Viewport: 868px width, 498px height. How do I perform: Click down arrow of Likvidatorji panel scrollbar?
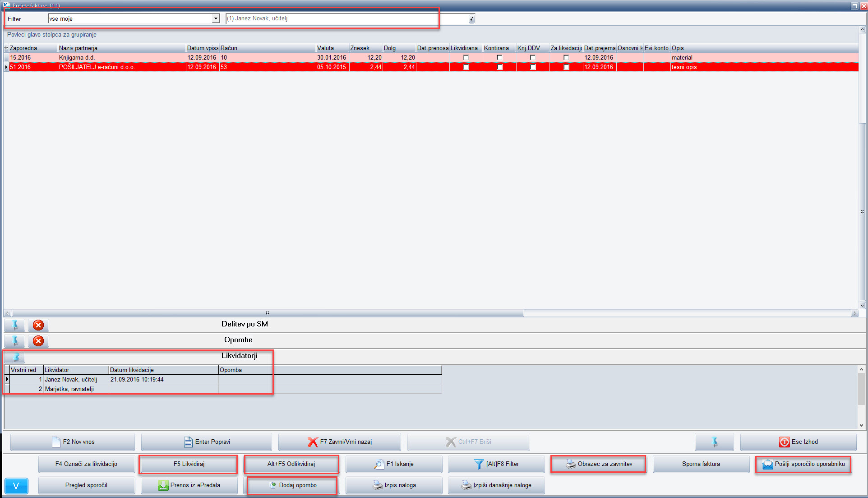pyautogui.click(x=862, y=425)
